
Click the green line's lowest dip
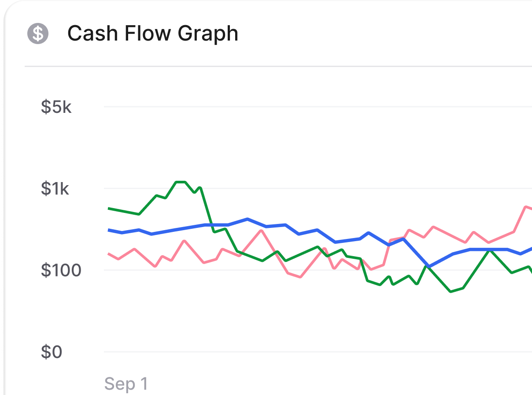450,291
